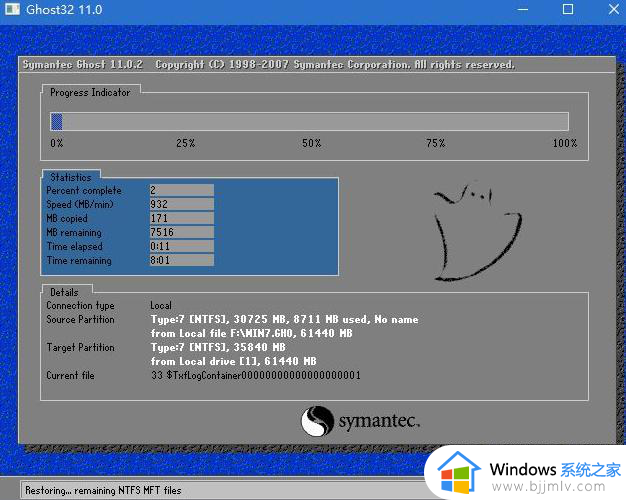The image size is (626, 500).
Task: Click the '25%' progress scale label
Action: pos(186,143)
